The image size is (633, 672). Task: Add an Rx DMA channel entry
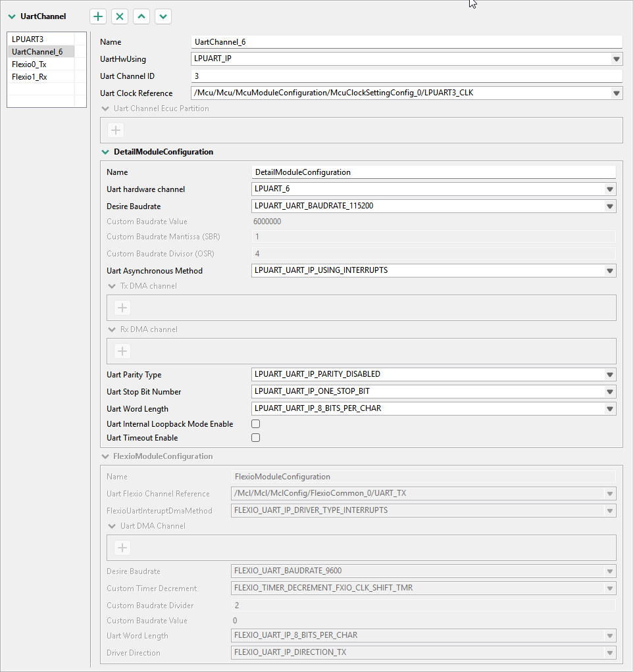122,351
